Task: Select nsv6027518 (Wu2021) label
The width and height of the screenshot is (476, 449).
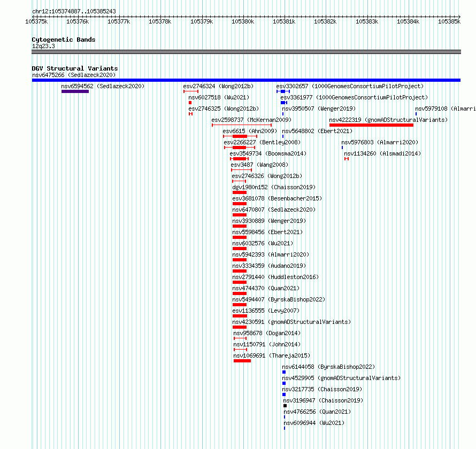Action: click(219, 97)
